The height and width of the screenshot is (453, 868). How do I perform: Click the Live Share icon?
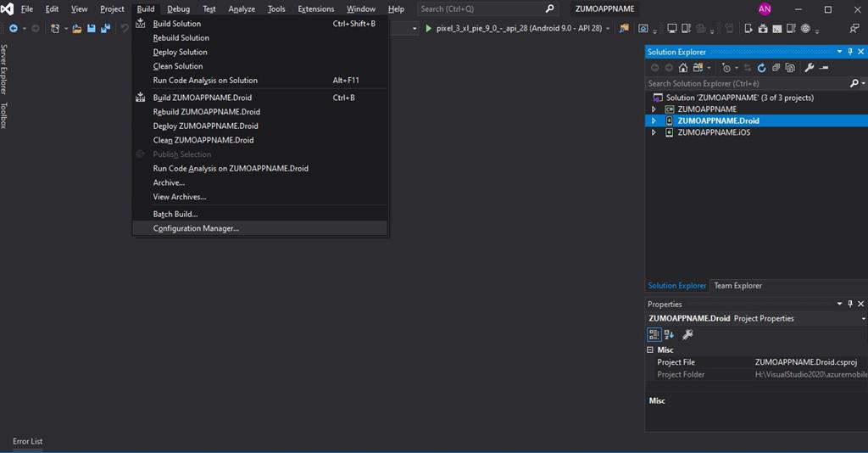854,28
